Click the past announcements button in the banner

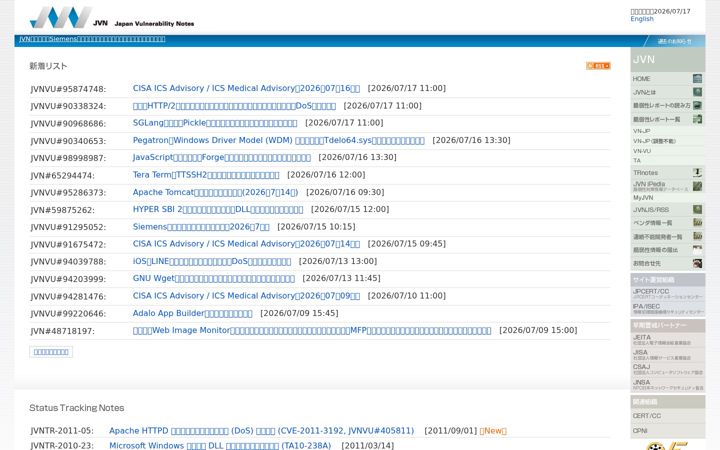click(674, 41)
